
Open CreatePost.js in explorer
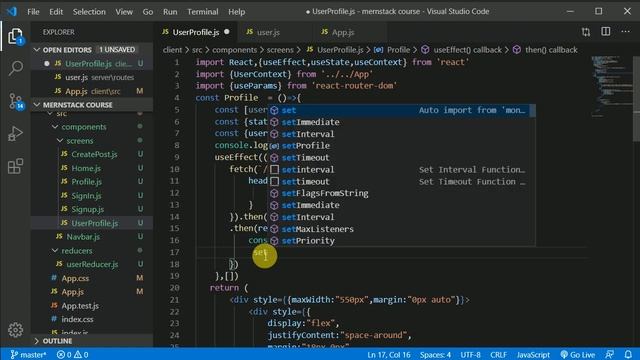click(x=94, y=154)
